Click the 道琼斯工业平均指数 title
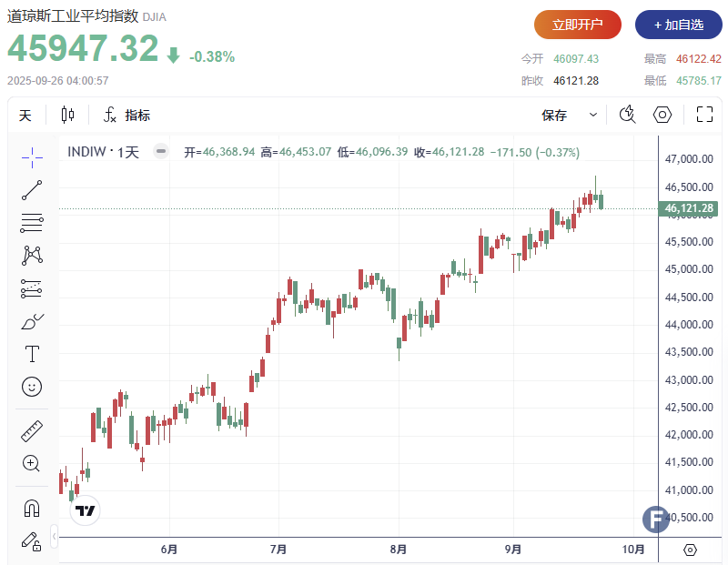The height and width of the screenshot is (565, 728). 73,16
